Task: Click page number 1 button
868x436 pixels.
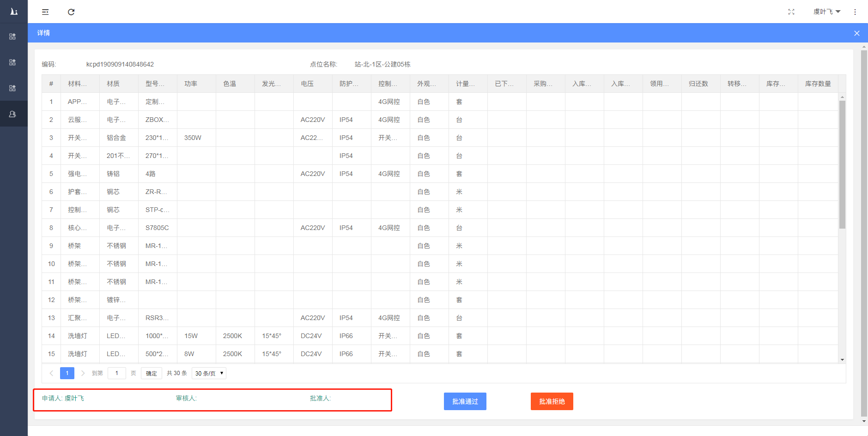Action: point(67,373)
